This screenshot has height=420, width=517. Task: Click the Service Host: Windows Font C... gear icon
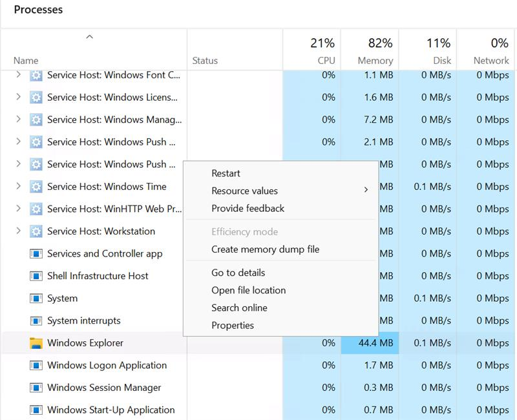coord(36,75)
